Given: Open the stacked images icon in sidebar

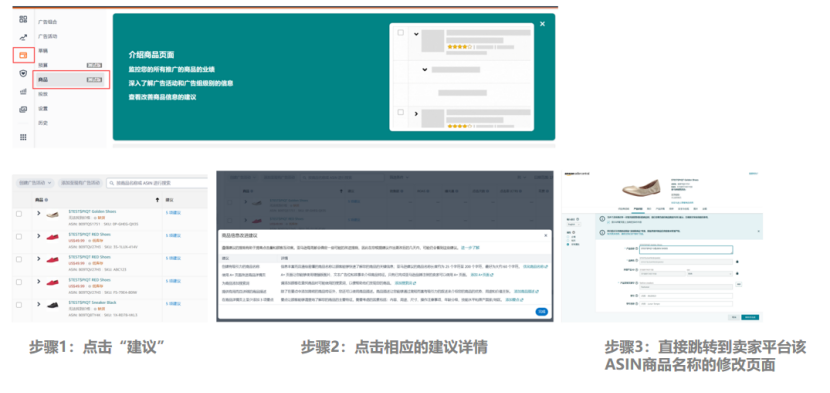Looking at the screenshot, I should 23,110.
